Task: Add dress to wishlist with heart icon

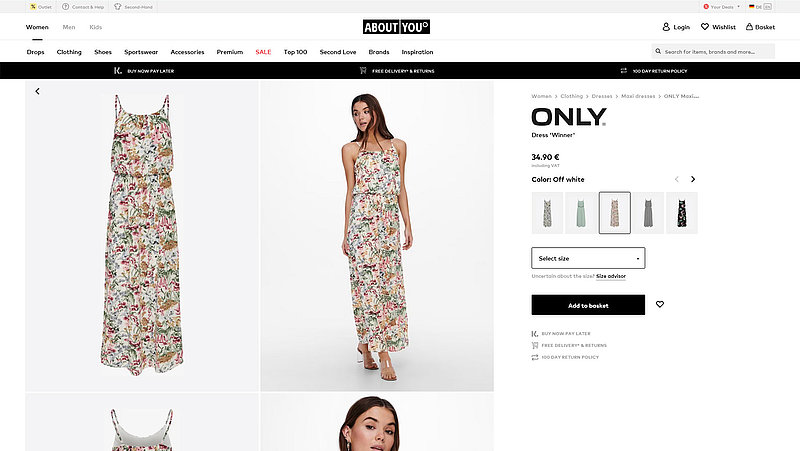Action: (x=660, y=305)
